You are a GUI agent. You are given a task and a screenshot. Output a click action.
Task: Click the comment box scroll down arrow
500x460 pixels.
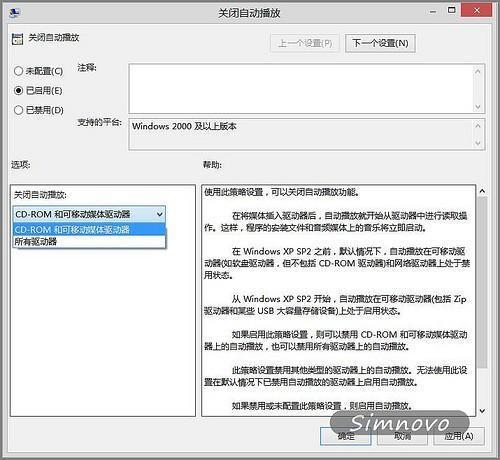click(x=478, y=107)
